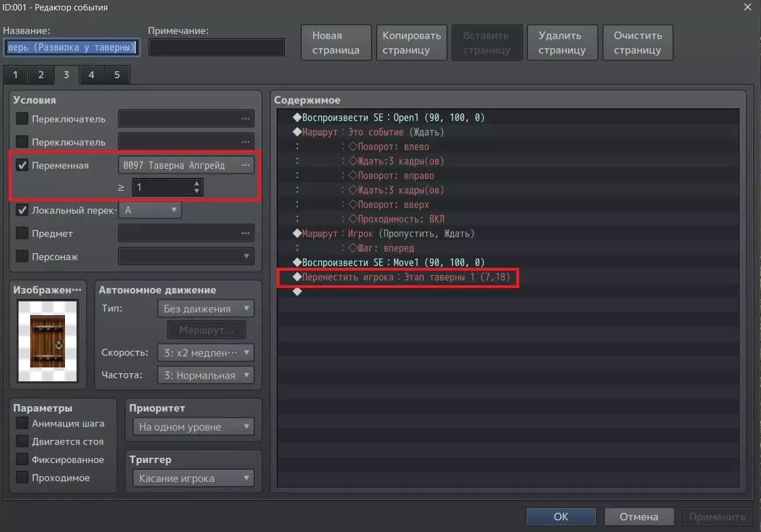Select the Поворот: влево command line
The height and width of the screenshot is (532, 761).
[x=508, y=147]
